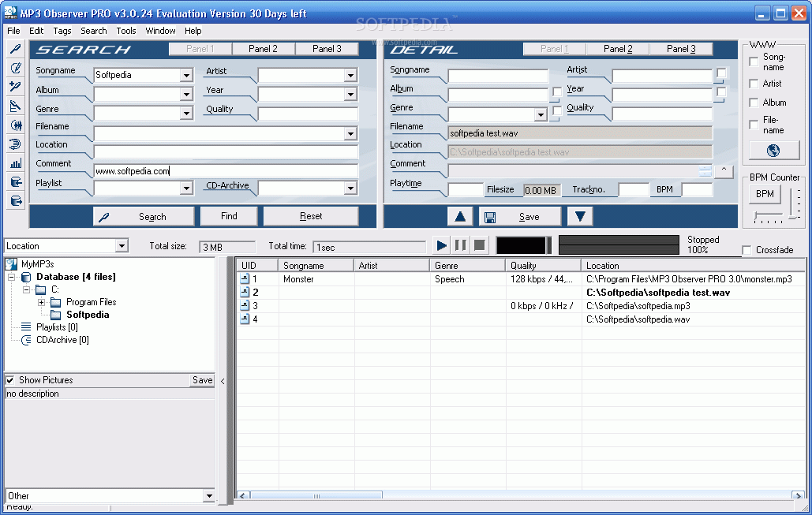The image size is (812, 515).
Task: Uncheck the Show Pictures checkbox
Action: [9, 380]
